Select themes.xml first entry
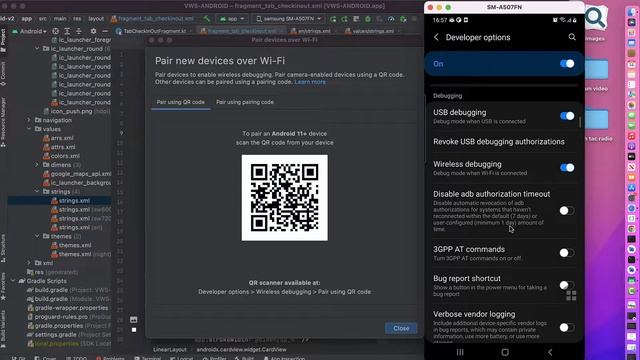640x360 pixels. (x=71, y=245)
